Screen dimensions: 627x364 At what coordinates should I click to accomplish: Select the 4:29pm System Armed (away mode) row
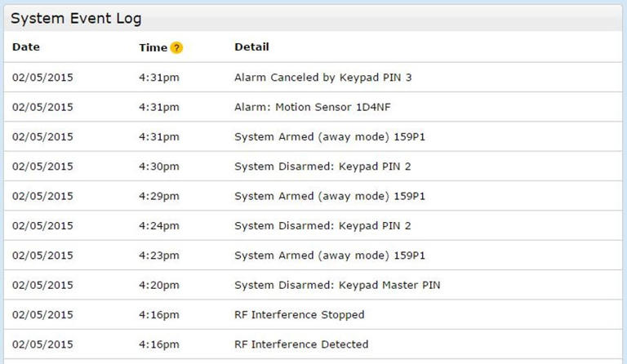[x=329, y=196]
